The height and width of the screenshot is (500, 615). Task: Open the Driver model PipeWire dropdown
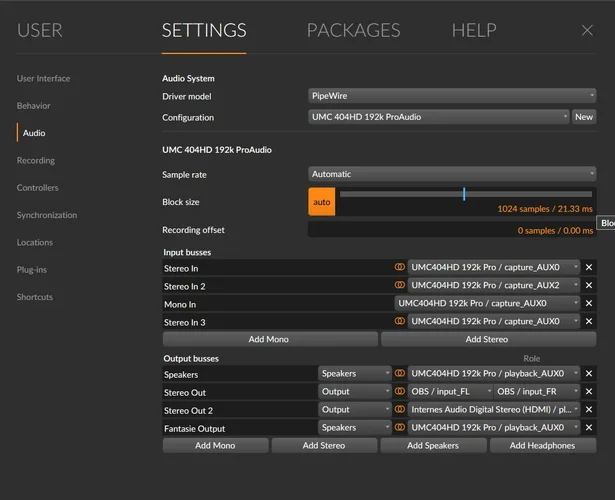tap(452, 97)
